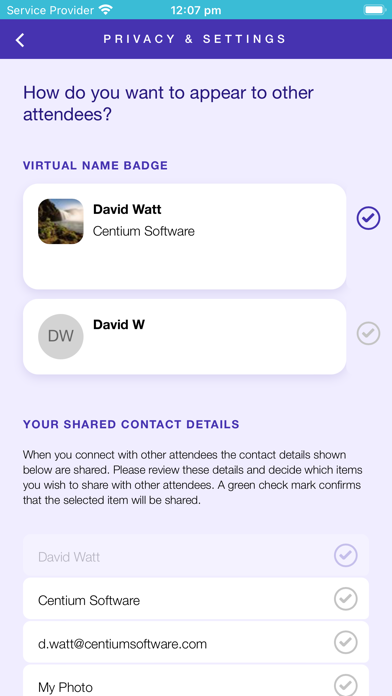Tap the disabled David Watt name check mark
The width and height of the screenshot is (392, 696).
346,555
